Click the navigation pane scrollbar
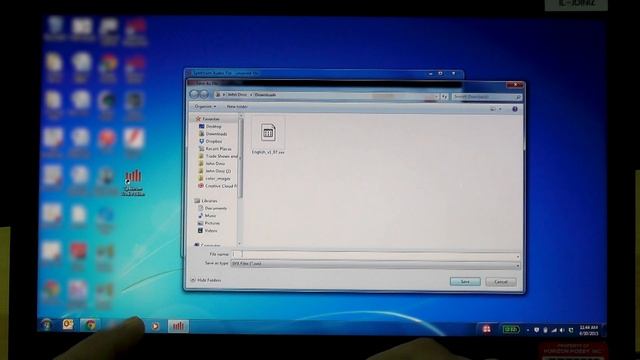This screenshot has height=360, width=640. pyautogui.click(x=240, y=159)
